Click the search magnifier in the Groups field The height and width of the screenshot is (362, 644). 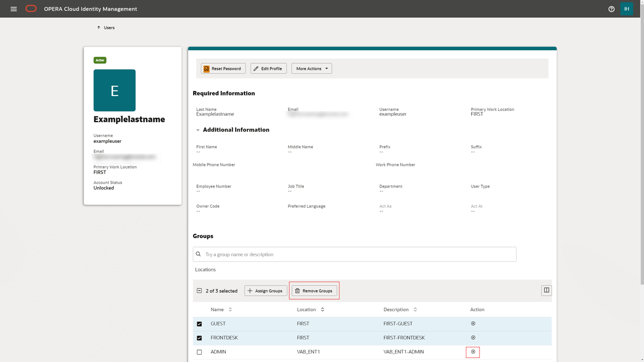tap(198, 254)
